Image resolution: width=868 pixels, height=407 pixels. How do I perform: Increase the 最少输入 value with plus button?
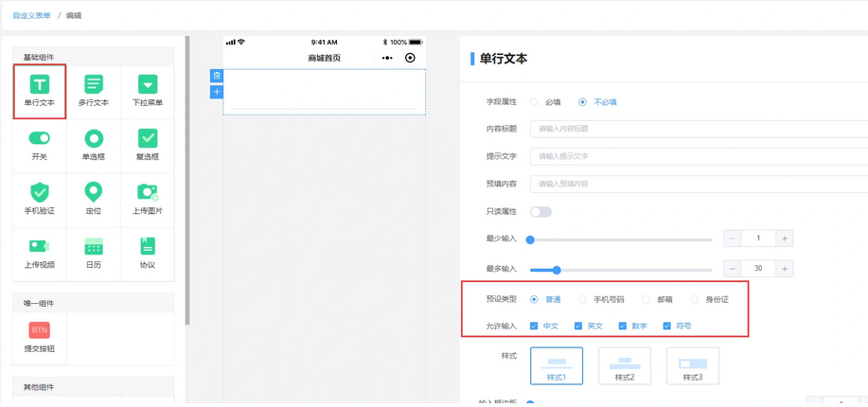point(785,239)
